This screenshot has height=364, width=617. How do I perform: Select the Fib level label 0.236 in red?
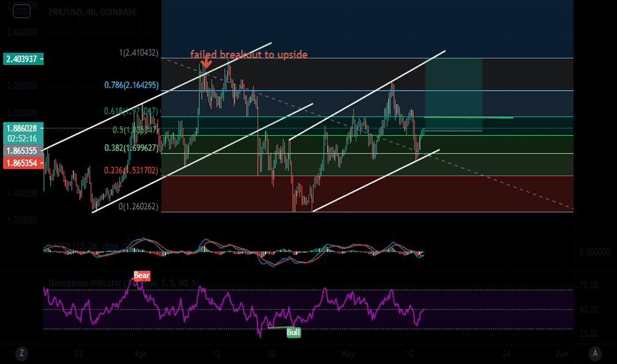click(x=131, y=170)
